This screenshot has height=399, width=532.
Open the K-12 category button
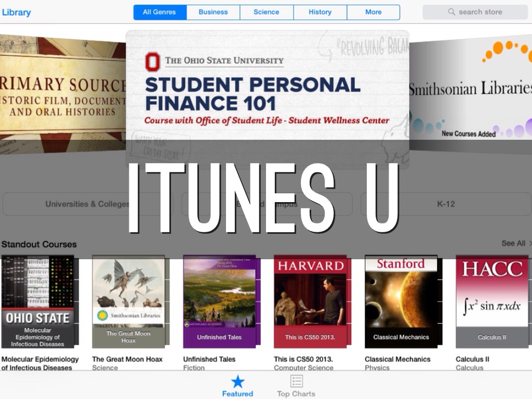[x=445, y=204]
